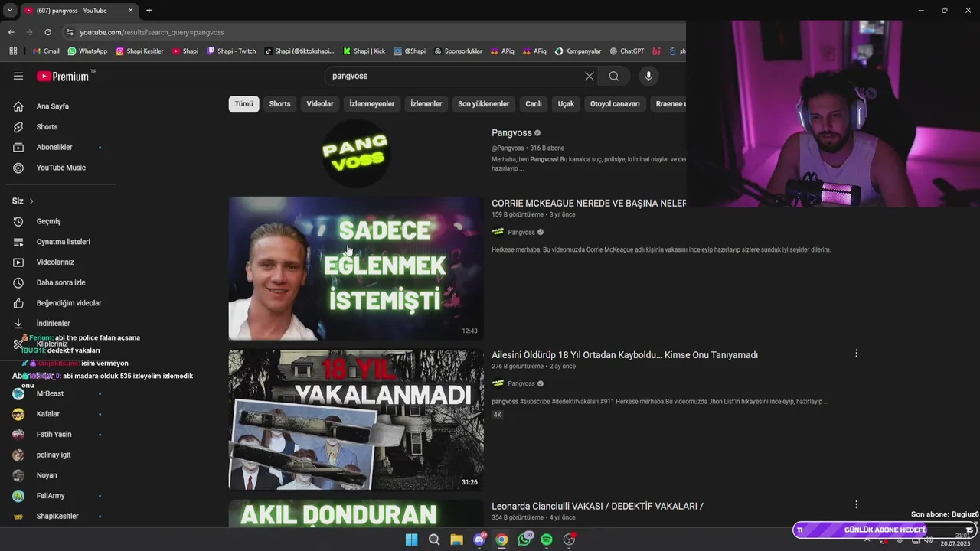The width and height of the screenshot is (980, 551).
Task: Open Leonarda Cianciulli VAKASI video title
Action: point(597,507)
